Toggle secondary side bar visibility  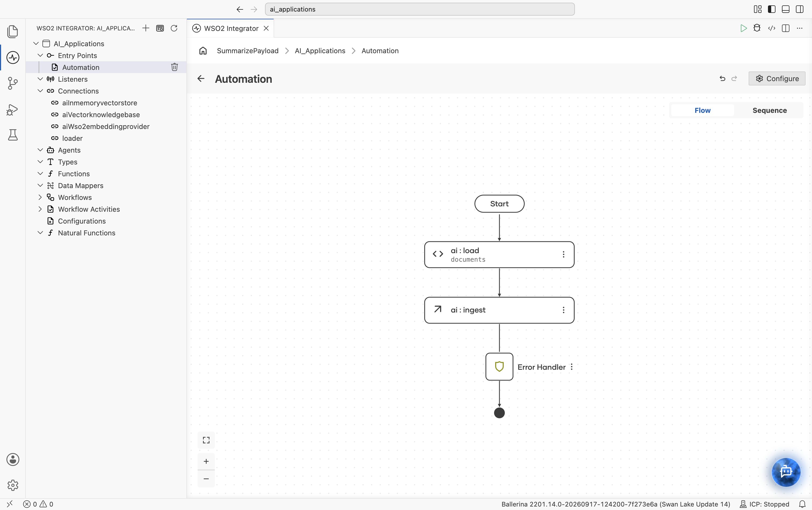[x=800, y=9]
